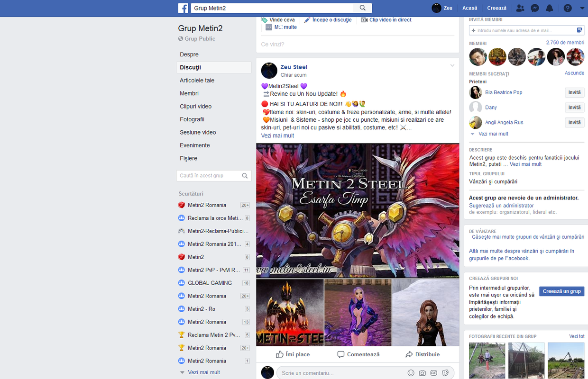
Task: Click the Creează un grup button
Action: (561, 291)
